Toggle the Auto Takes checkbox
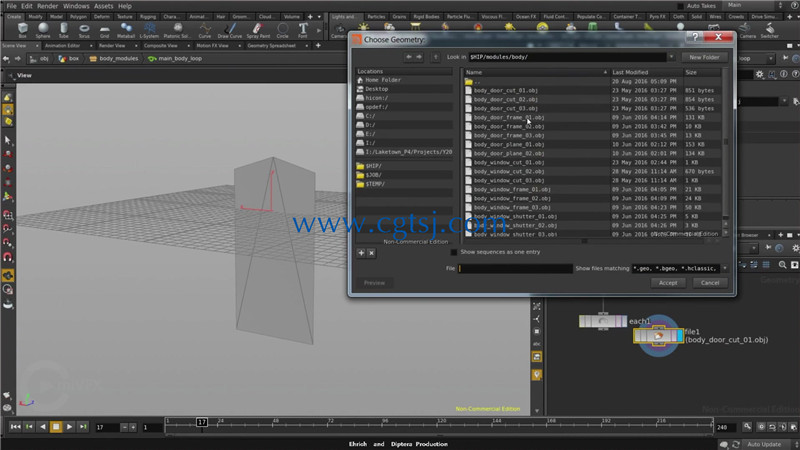The height and width of the screenshot is (450, 800). tap(680, 6)
